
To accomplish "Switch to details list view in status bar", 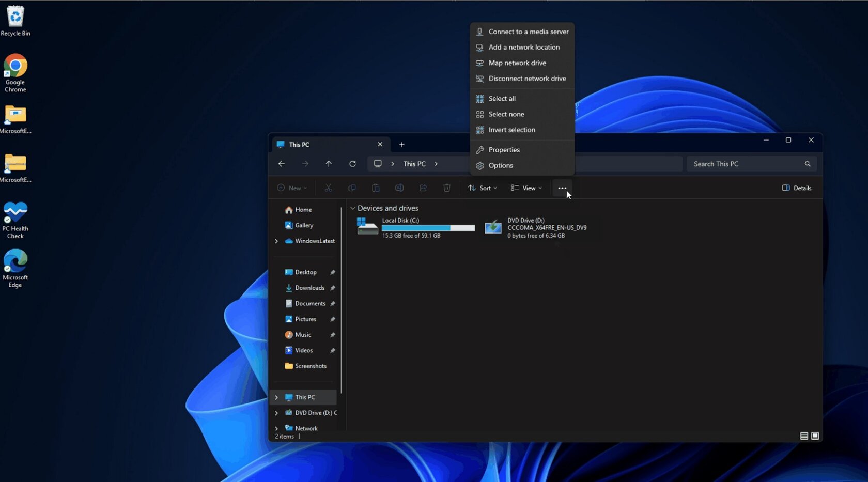I will [804, 436].
